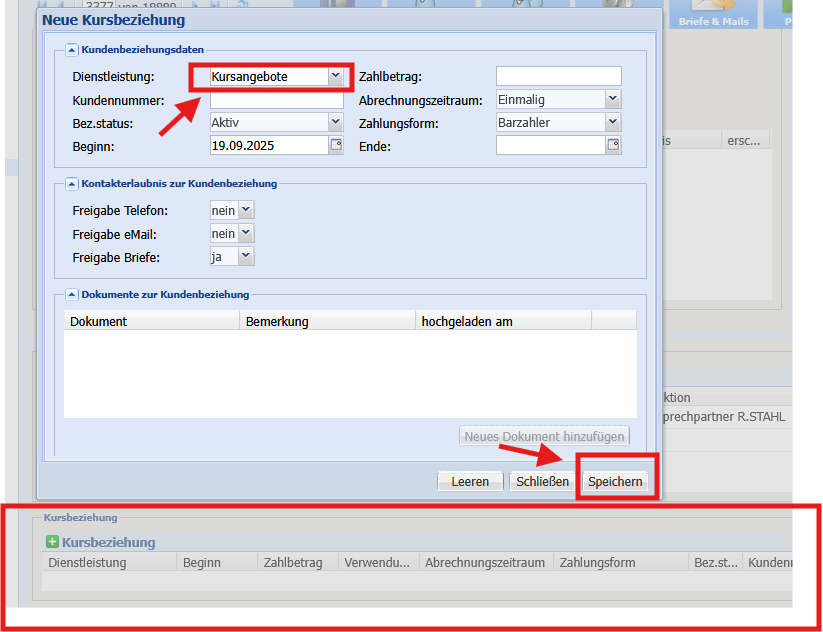This screenshot has width=823, height=632.
Task: Sort documents by the Dokument column header
Action: (x=152, y=322)
